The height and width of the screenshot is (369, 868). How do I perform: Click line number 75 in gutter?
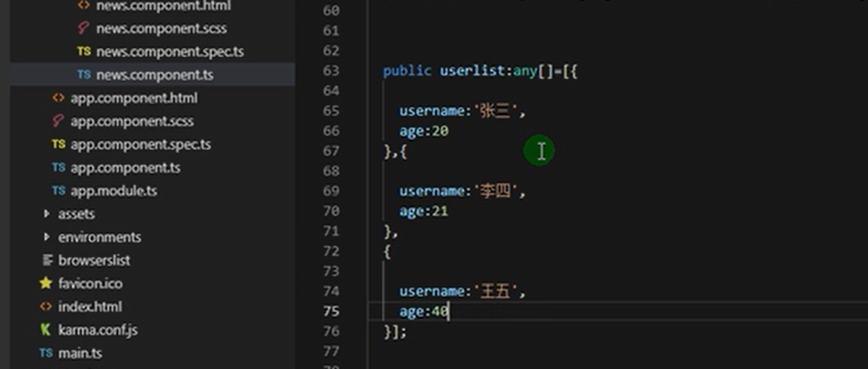330,311
